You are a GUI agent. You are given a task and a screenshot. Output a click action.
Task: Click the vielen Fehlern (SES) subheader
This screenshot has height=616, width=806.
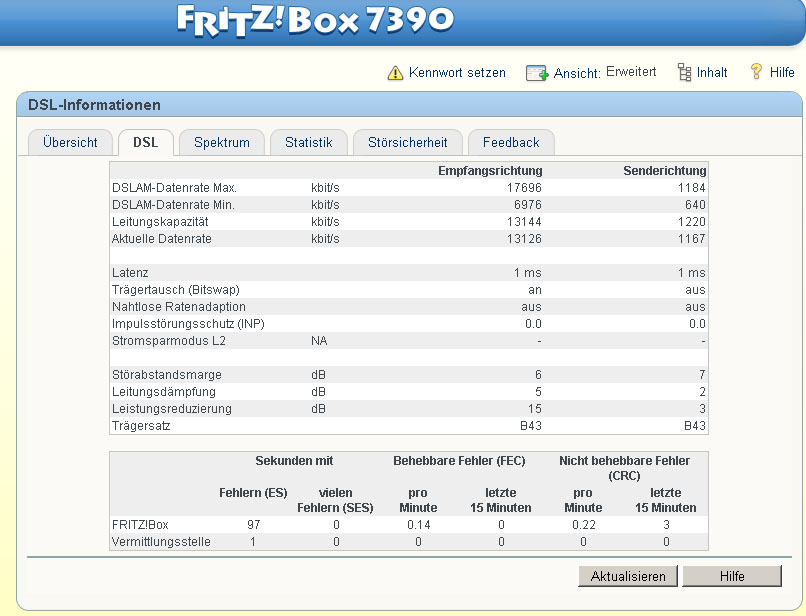[335, 500]
